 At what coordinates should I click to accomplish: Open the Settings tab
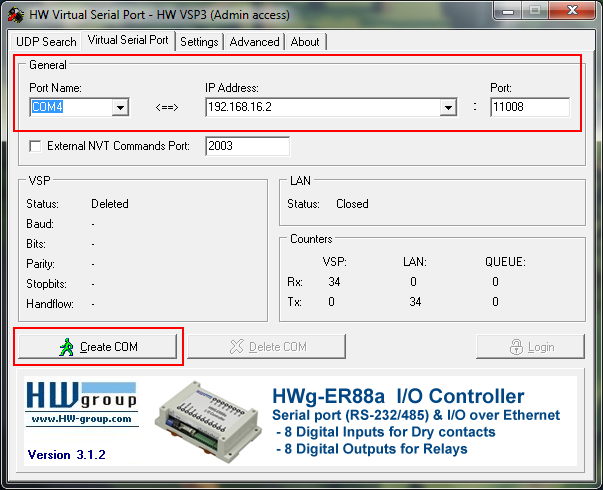click(199, 42)
